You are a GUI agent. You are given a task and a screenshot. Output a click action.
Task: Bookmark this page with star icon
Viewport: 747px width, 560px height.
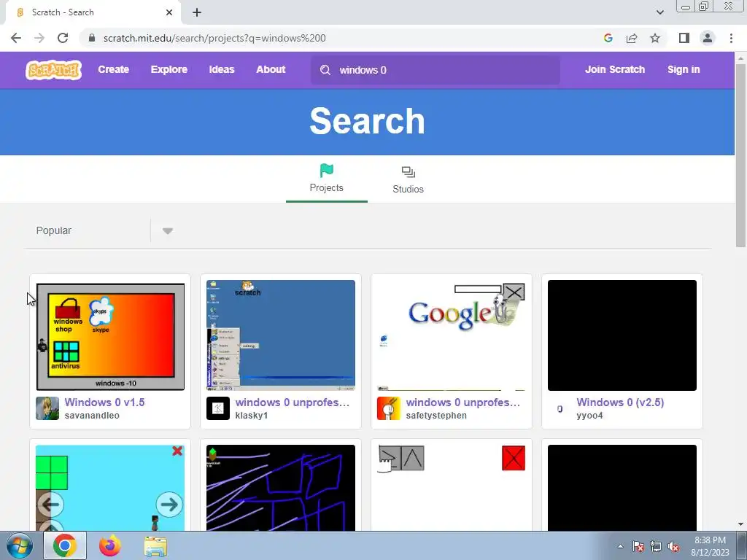point(655,38)
